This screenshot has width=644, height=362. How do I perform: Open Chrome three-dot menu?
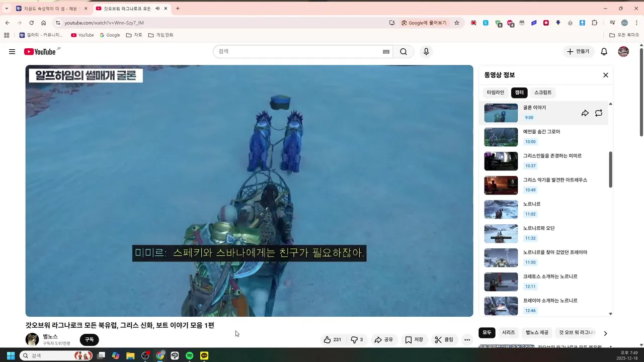coord(637,23)
